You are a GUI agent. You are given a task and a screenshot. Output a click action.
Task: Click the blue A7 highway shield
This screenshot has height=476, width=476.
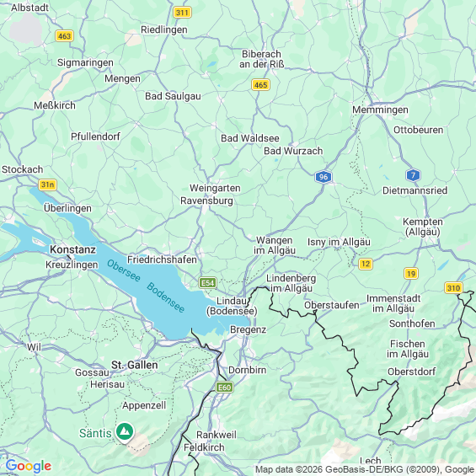tap(413, 175)
